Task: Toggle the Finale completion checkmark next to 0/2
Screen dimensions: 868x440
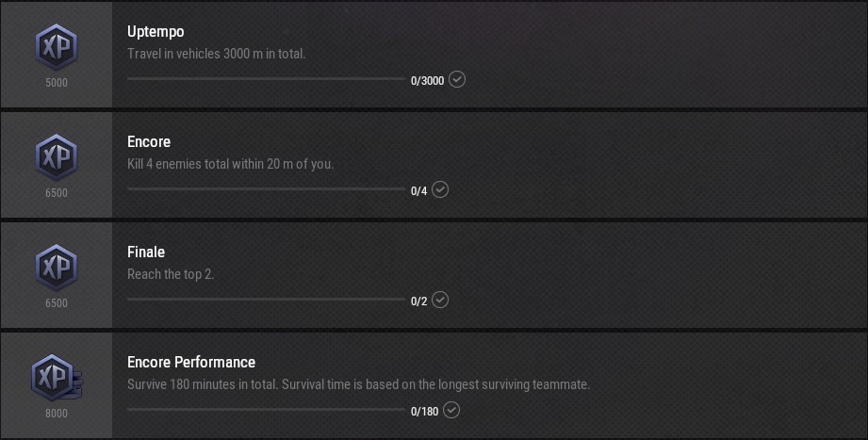Action: [440, 301]
